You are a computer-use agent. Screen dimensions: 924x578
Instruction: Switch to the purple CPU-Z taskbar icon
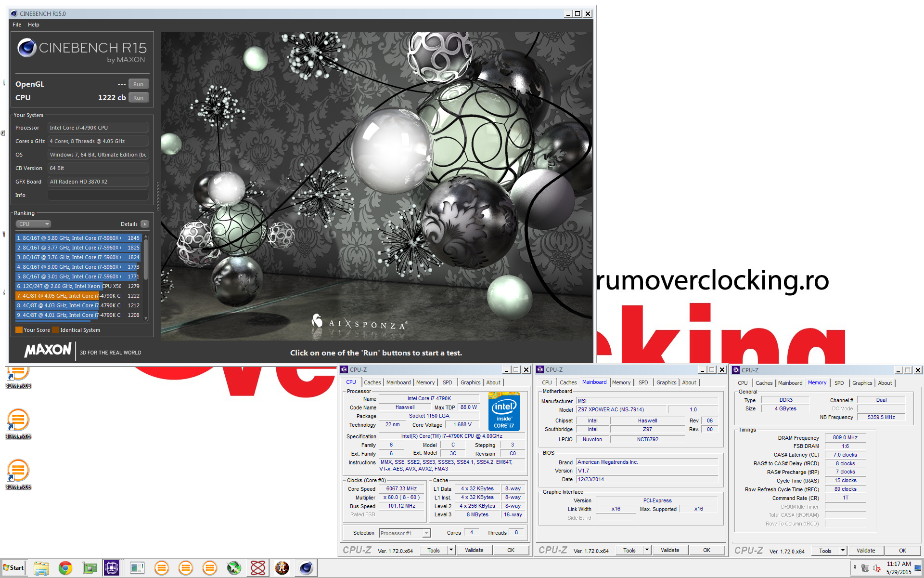point(112,568)
